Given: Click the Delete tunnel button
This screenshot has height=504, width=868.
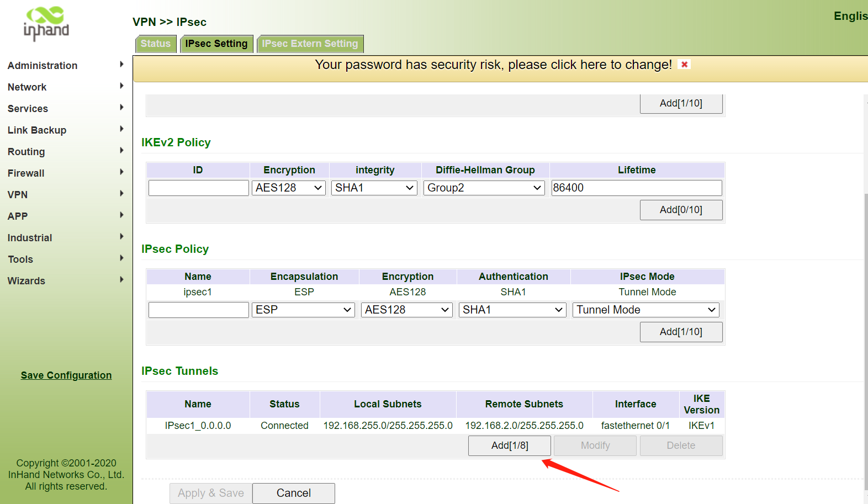Looking at the screenshot, I should (x=681, y=445).
